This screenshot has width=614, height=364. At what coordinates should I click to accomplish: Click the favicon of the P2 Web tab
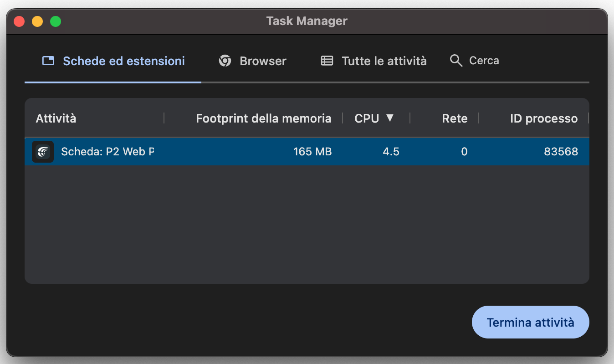point(42,151)
